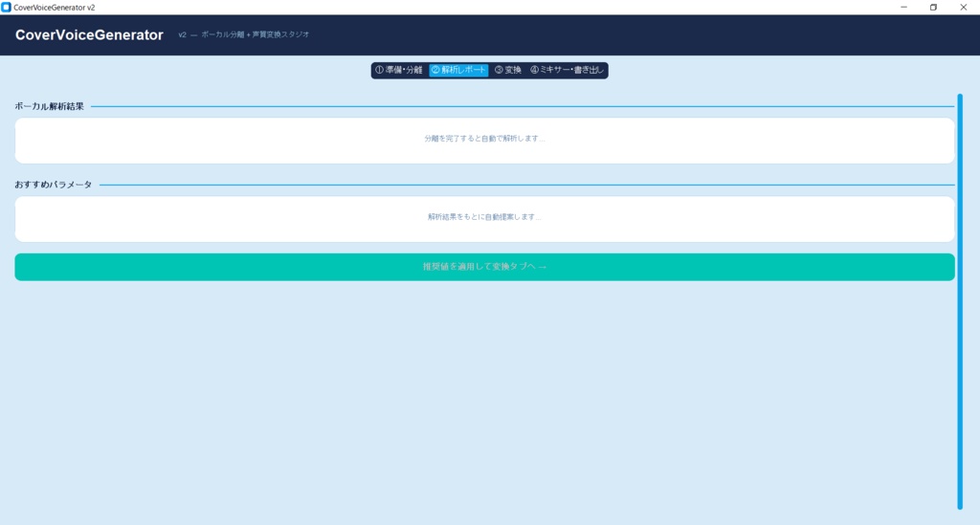Image resolution: width=980 pixels, height=525 pixels.
Task: Click the ボーカル分離 + 声質変換スタジオ subtitle
Action: [255, 35]
